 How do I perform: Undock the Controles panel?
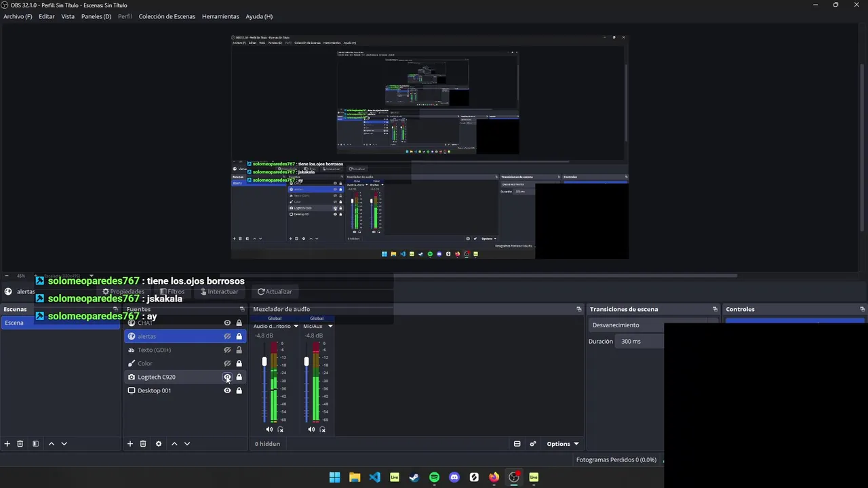click(862, 309)
